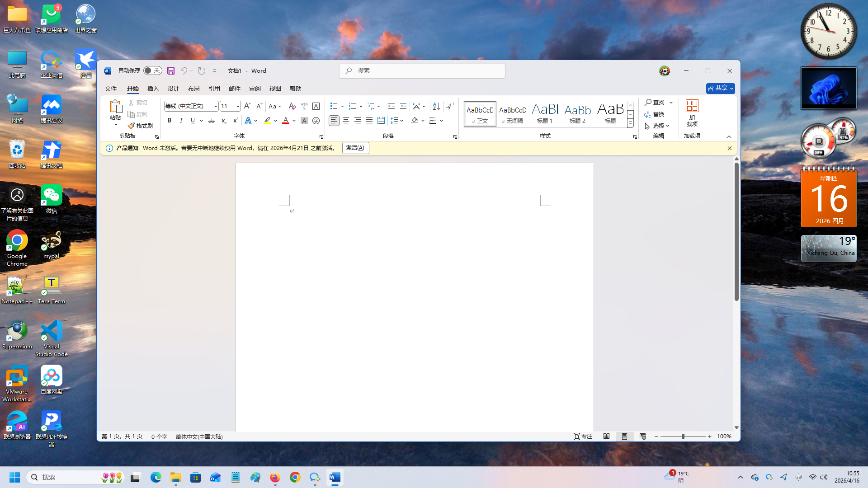
Task: Toggle bold formatting
Action: point(170,121)
